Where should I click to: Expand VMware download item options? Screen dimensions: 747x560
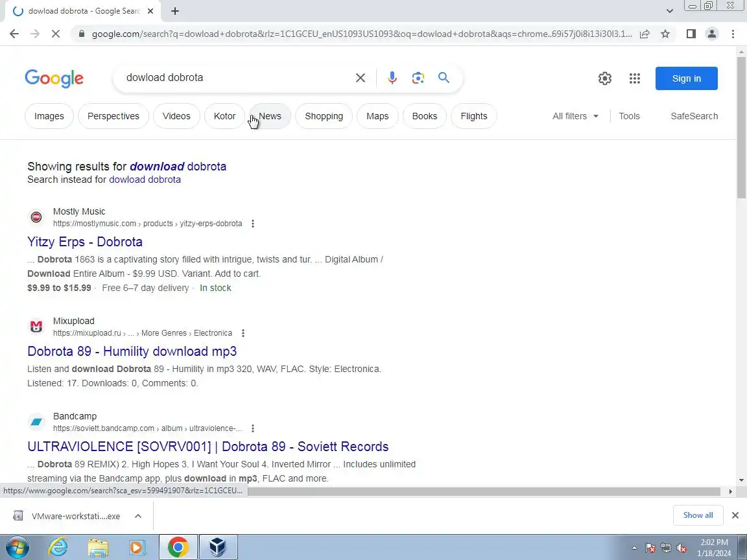pos(138,516)
